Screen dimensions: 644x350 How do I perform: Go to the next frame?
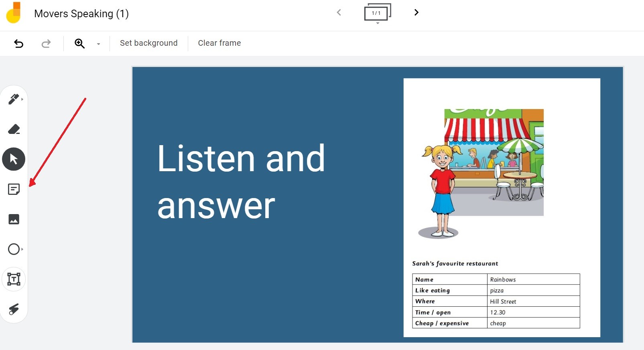point(416,12)
